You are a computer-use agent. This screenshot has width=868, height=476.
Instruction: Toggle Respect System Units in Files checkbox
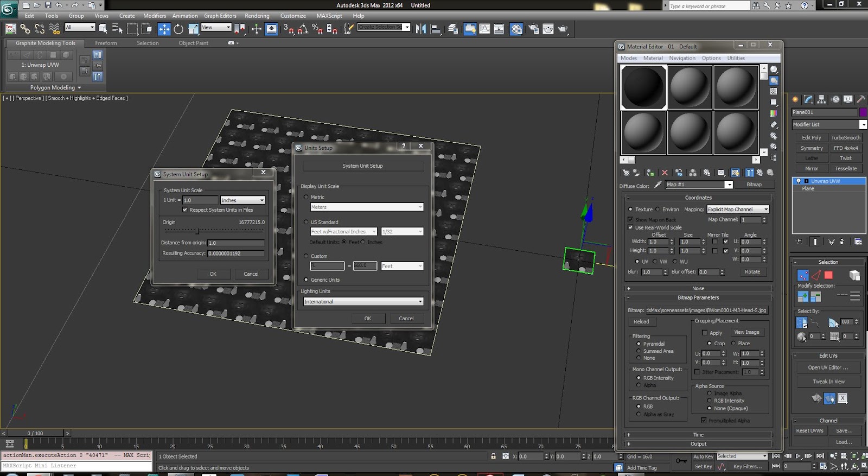click(185, 210)
